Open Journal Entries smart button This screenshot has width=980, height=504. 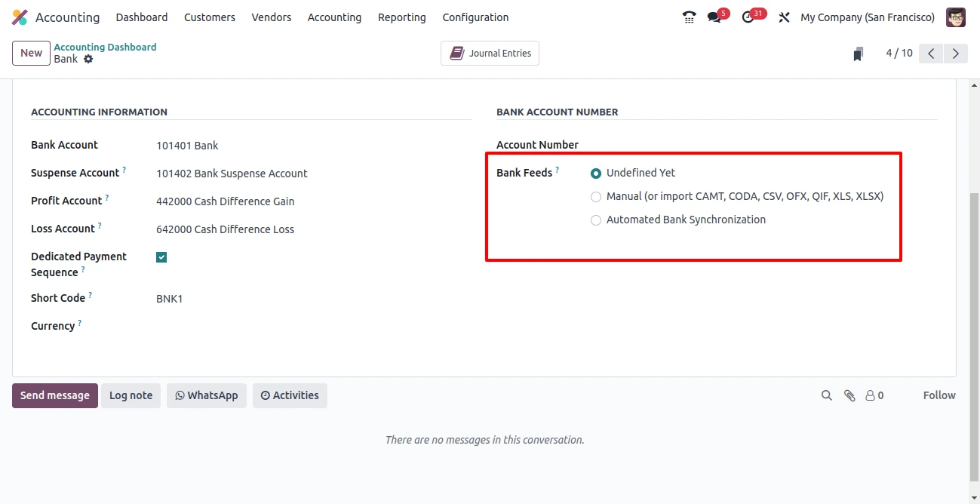pyautogui.click(x=490, y=54)
